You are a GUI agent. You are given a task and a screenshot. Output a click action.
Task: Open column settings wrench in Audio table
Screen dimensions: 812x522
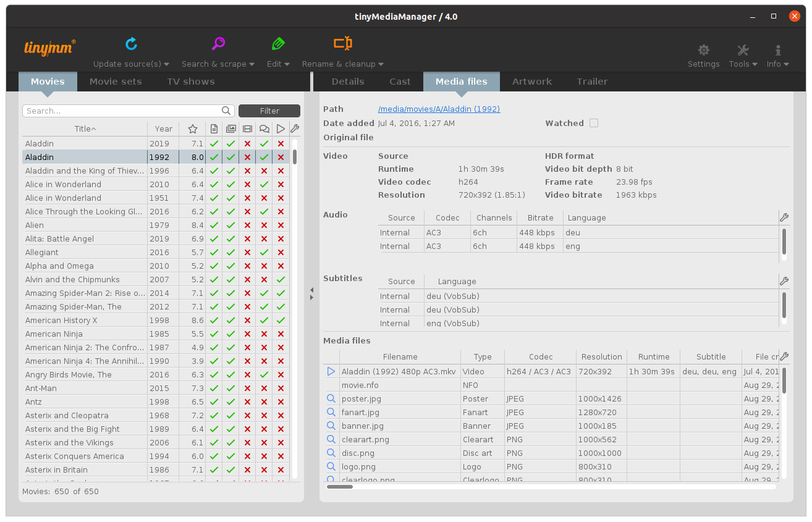pos(784,217)
